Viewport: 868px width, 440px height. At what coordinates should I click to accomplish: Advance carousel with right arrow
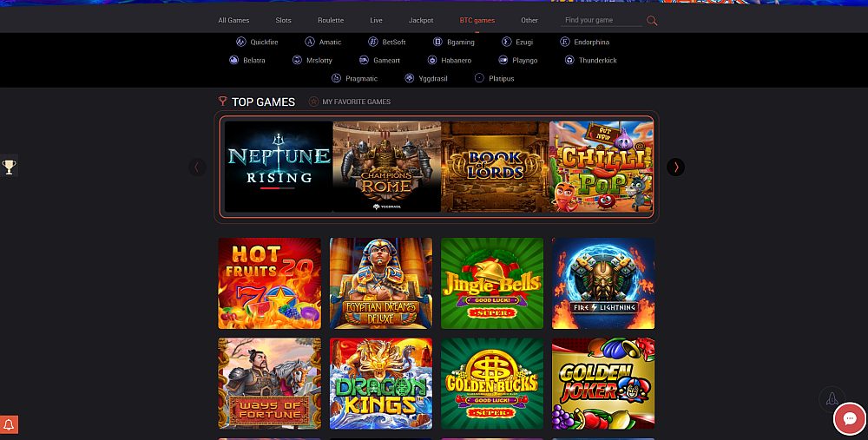click(675, 167)
